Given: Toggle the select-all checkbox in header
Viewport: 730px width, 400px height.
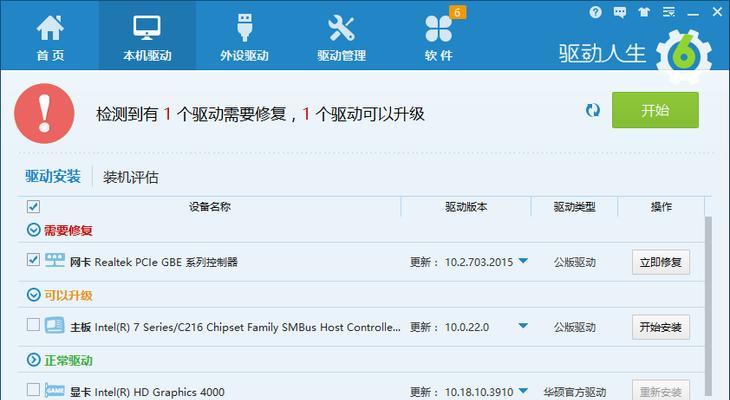Looking at the screenshot, I should (x=33, y=206).
